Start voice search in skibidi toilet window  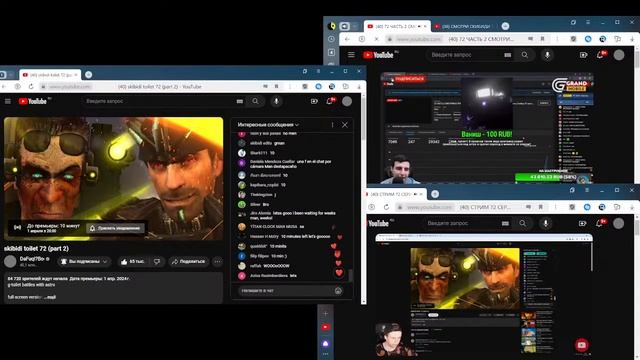[276, 101]
